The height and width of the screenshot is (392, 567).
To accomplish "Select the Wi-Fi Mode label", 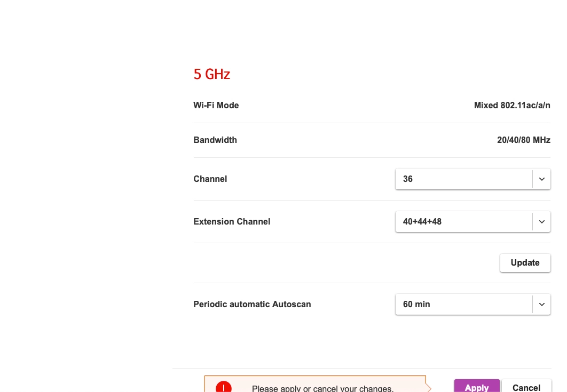I will click(x=216, y=106).
